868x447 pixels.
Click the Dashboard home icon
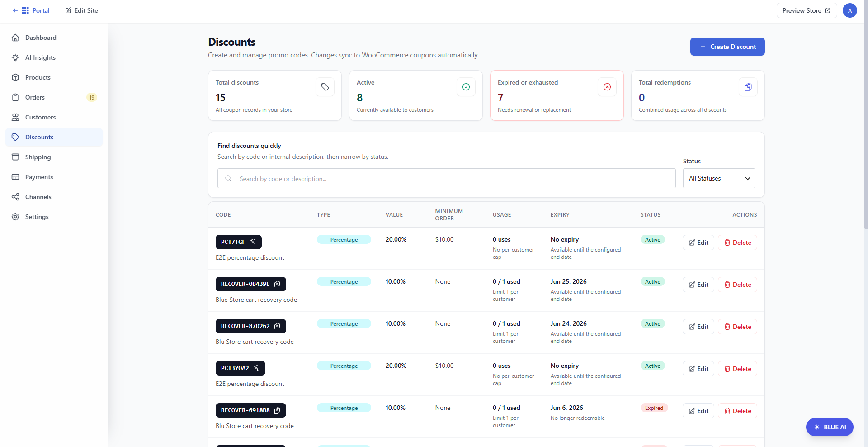click(15, 38)
